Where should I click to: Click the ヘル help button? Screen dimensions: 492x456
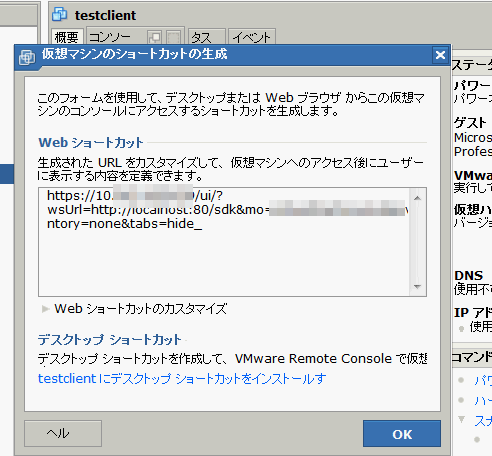pos(63,433)
